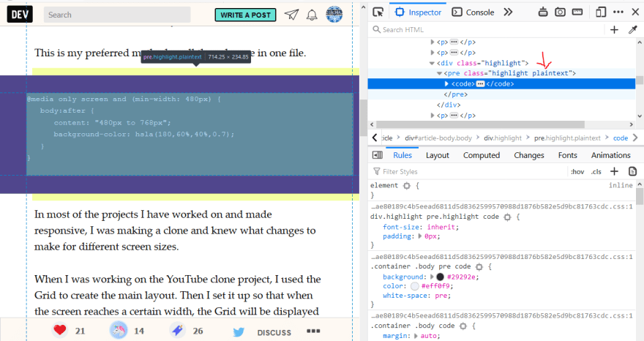The image size is (644, 341).
Task: Switch to the Computed tab
Action: tap(482, 155)
